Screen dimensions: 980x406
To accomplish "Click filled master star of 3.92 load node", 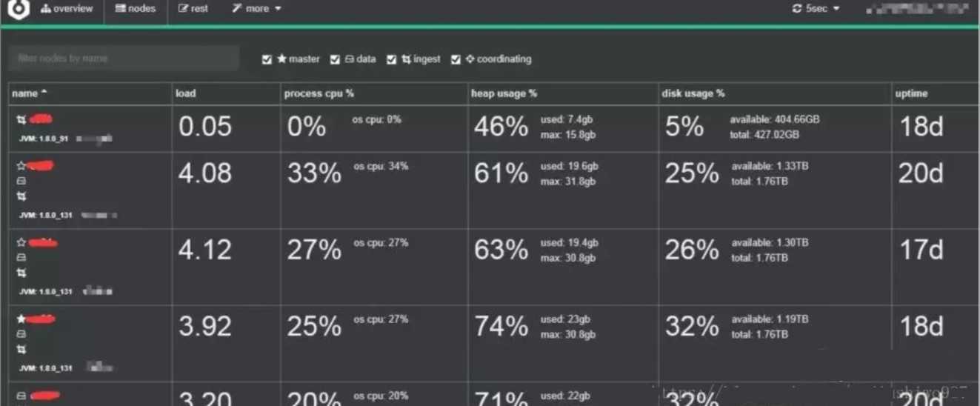I will click(x=21, y=319).
